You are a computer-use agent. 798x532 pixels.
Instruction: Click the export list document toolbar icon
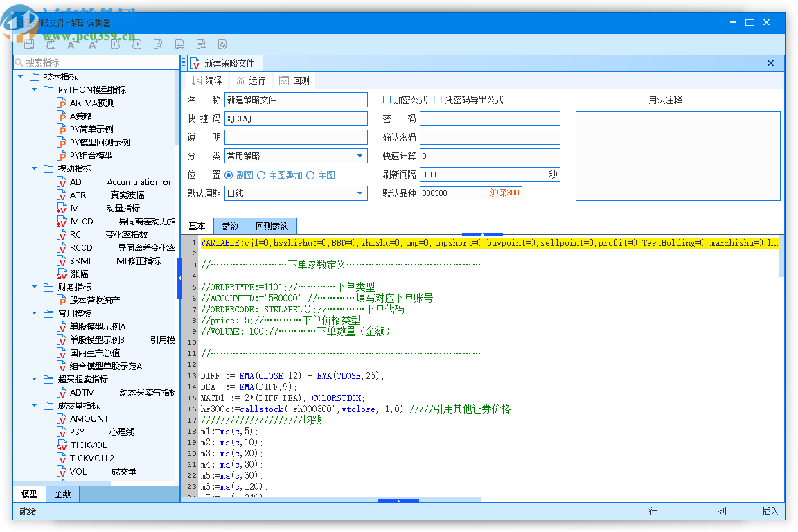(201, 45)
